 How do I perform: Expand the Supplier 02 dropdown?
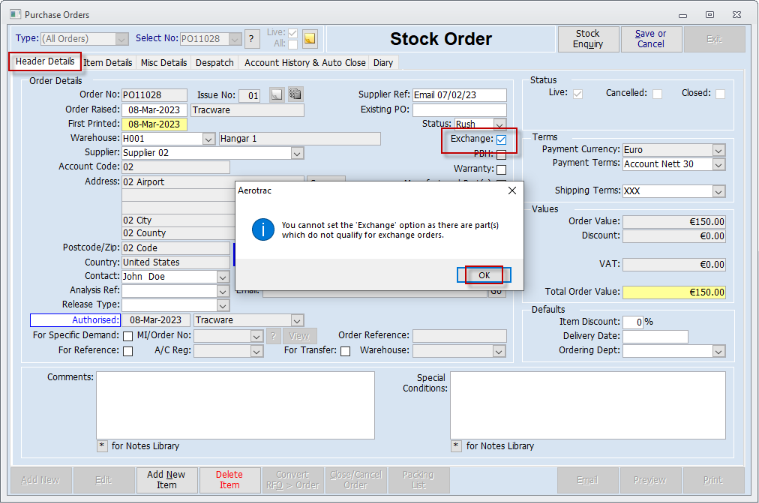coord(297,153)
